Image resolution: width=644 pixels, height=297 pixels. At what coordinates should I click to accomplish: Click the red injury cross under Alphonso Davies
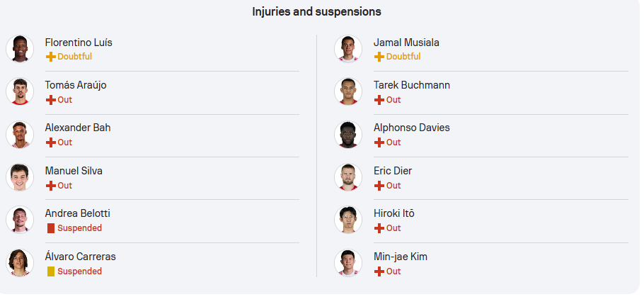(x=379, y=142)
